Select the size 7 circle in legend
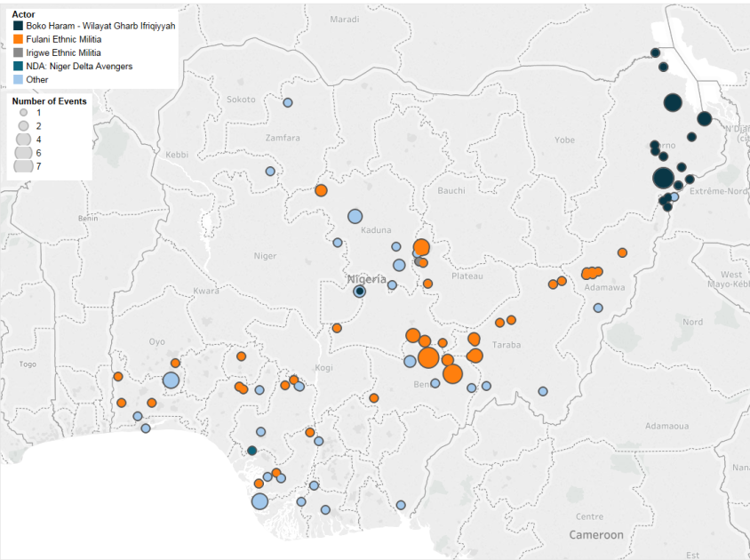 click(23, 166)
